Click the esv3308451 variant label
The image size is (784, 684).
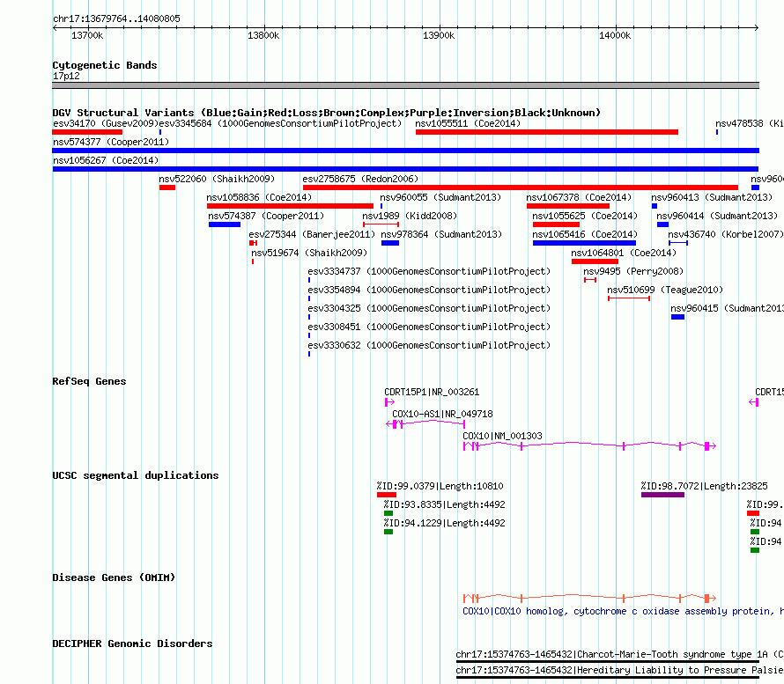point(429,327)
